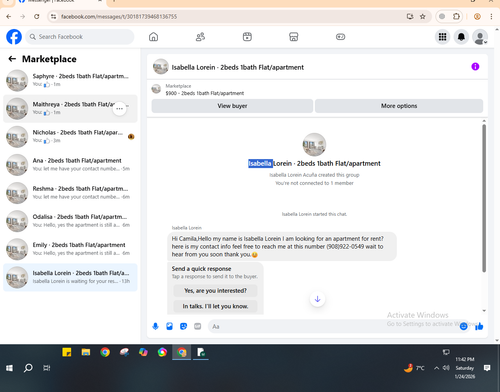This screenshot has width=500, height=392.
Task: Open Windows taskbar search
Action: [x=28, y=368]
